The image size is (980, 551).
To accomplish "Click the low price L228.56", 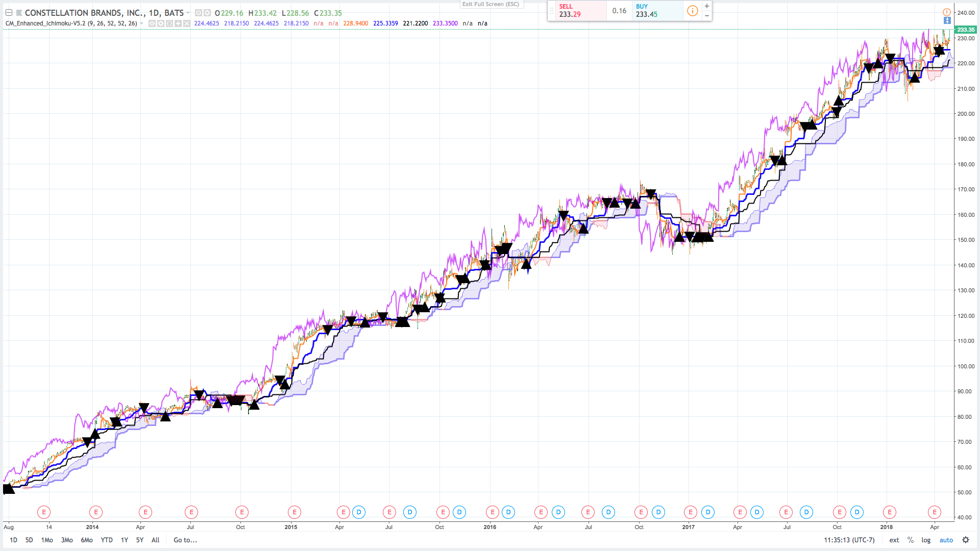I will (295, 13).
